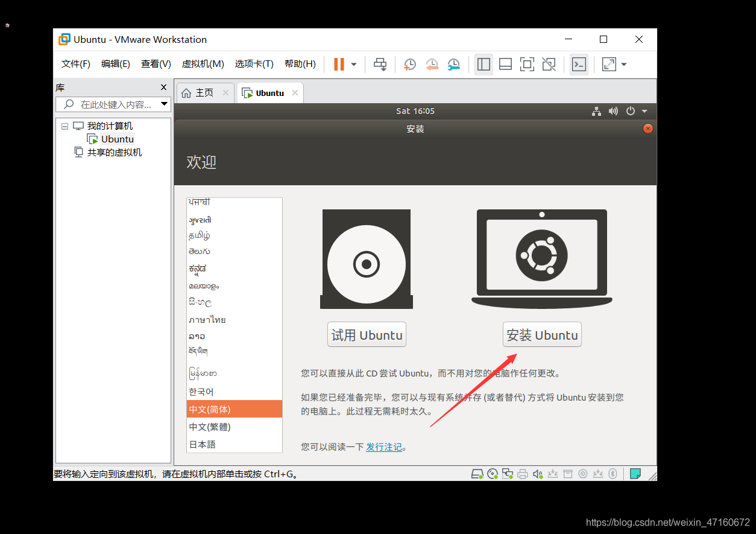The height and width of the screenshot is (534, 756).
Task: Click the Ubuntu volume indicator icon
Action: pos(613,111)
